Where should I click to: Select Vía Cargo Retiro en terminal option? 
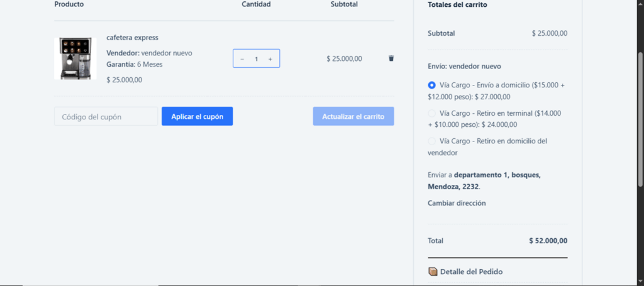click(x=431, y=113)
